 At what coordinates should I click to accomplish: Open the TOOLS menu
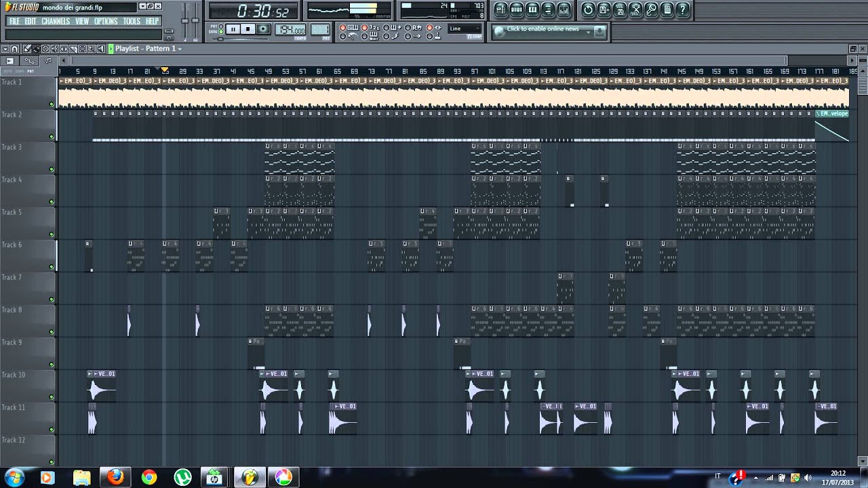[132, 21]
